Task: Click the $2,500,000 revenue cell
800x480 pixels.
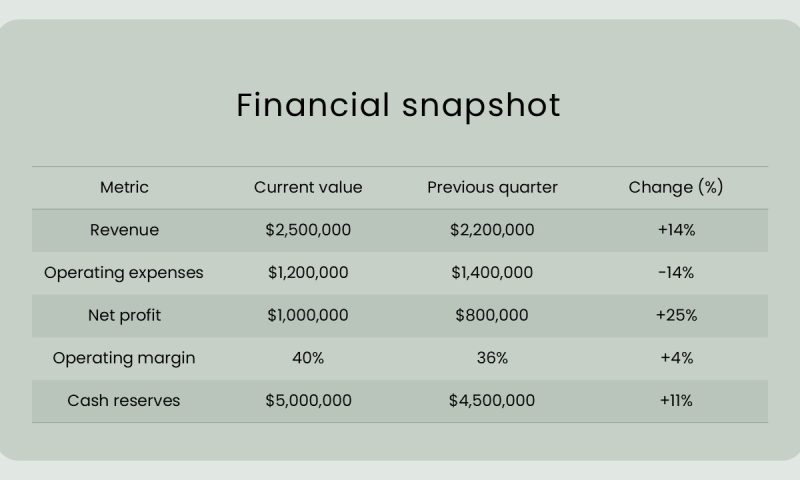Action: 308,230
